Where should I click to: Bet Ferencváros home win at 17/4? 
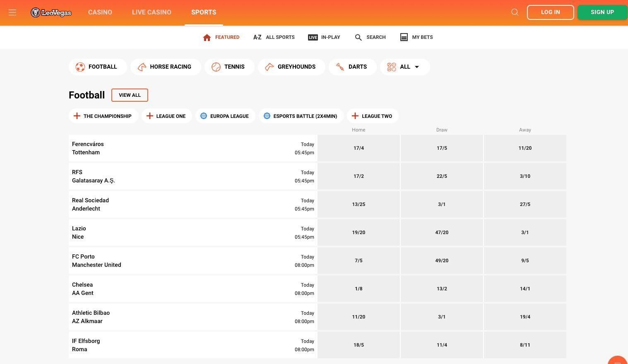coord(359,148)
